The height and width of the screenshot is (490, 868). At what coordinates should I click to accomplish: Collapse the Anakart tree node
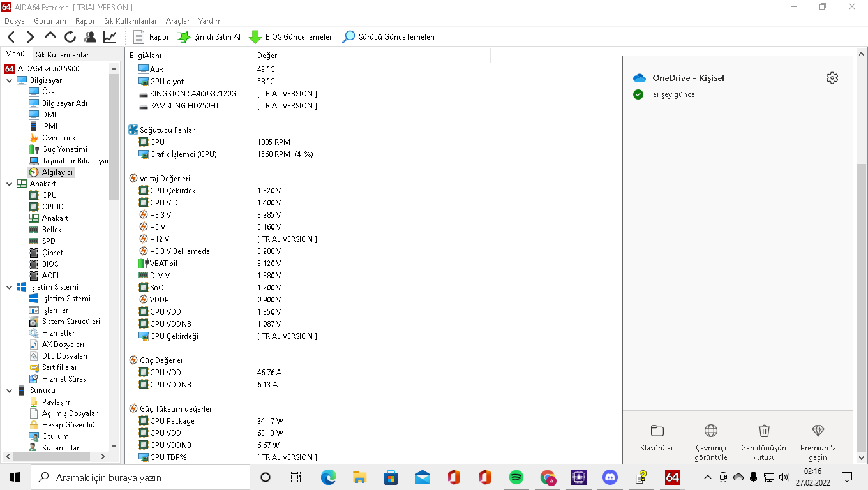[x=9, y=184]
